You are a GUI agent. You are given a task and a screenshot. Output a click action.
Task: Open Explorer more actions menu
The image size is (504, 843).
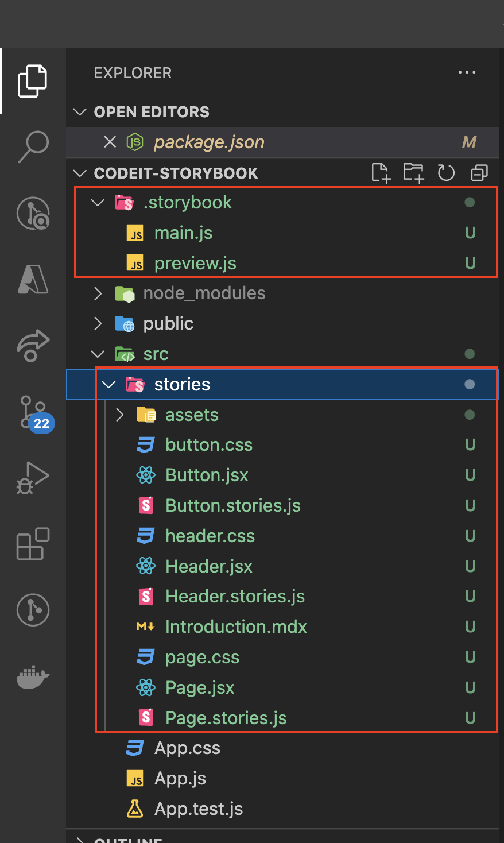pos(467,73)
